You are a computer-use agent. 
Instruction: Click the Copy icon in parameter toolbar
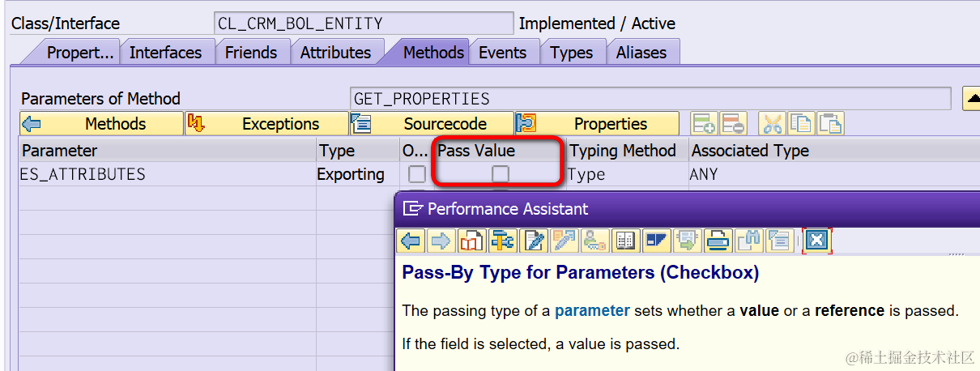[801, 124]
